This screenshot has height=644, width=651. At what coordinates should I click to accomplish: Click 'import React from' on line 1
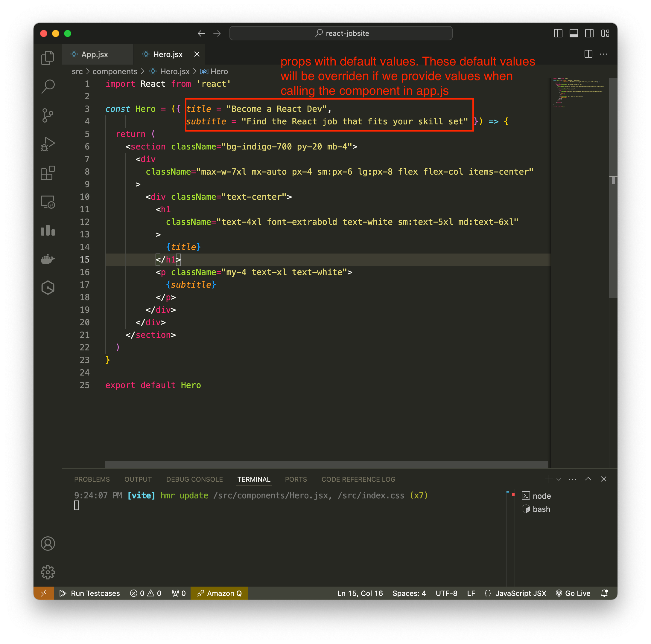click(148, 83)
